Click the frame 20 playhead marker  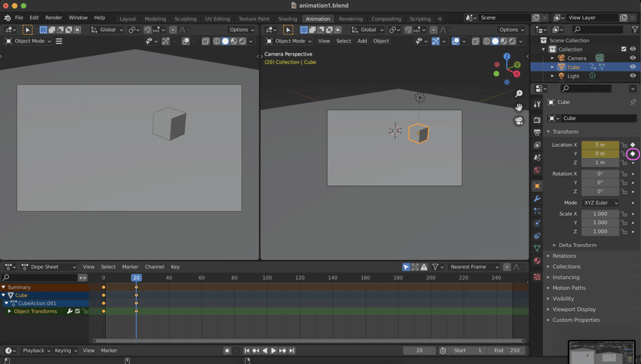[136, 278]
